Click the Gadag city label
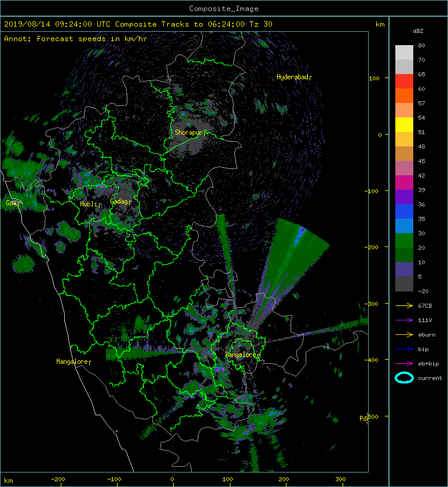Viewport: 448px width, 487px height. coord(119,201)
